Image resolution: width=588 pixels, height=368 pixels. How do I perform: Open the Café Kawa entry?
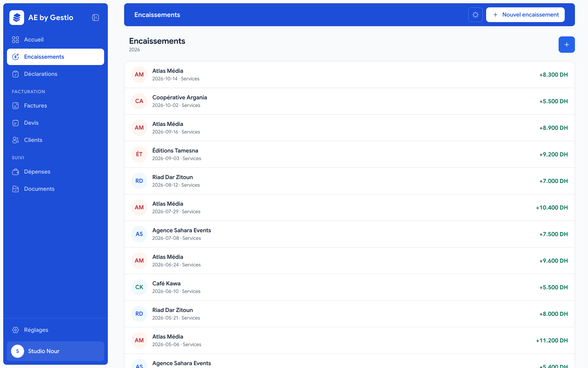[349, 287]
